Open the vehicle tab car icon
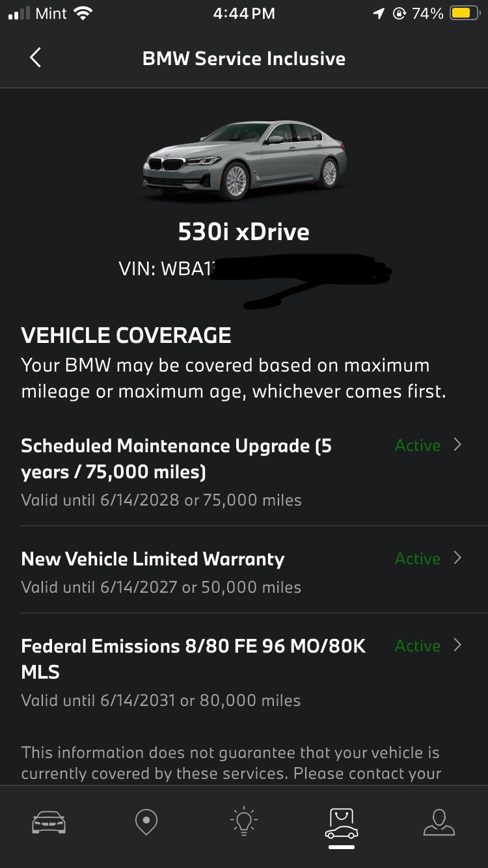The height and width of the screenshot is (868, 488). tap(49, 822)
